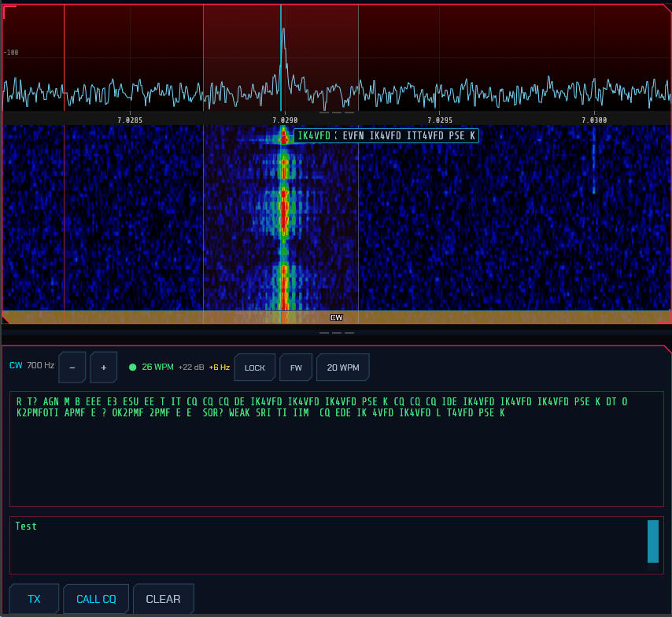672x617 pixels.
Task: Click the -100 dB scale label on spectrum
Action: pyautogui.click(x=11, y=52)
